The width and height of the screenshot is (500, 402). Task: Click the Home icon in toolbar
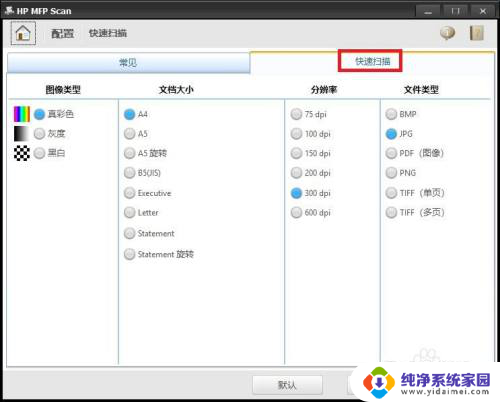coord(23,33)
